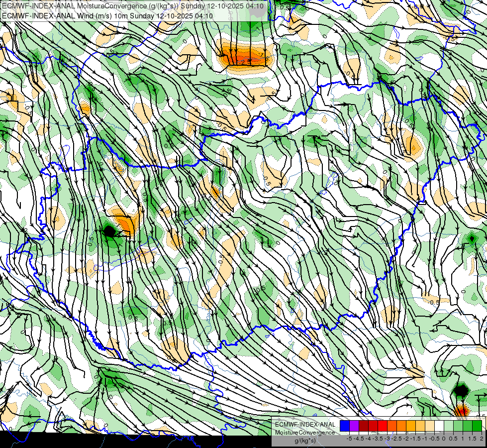The height and width of the screenshot is (448, 487).
Task: Pick the medium green swatch between 1 and 1.5
Action: (468, 426)
